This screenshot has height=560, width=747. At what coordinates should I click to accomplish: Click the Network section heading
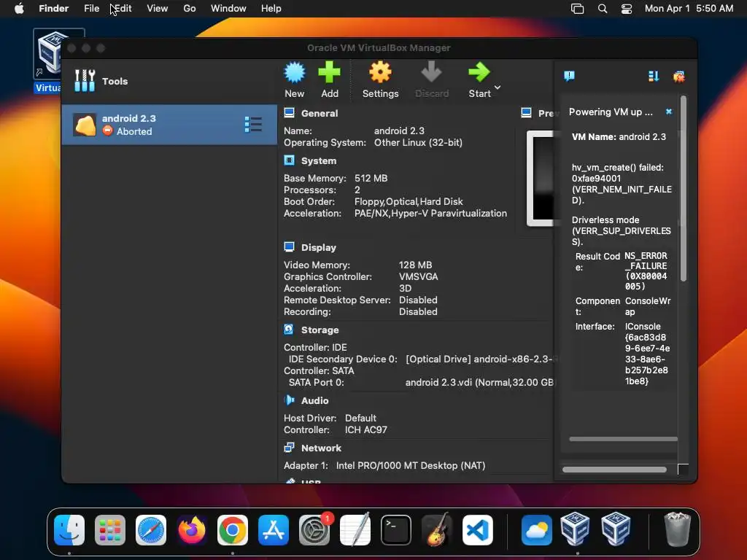click(x=321, y=448)
